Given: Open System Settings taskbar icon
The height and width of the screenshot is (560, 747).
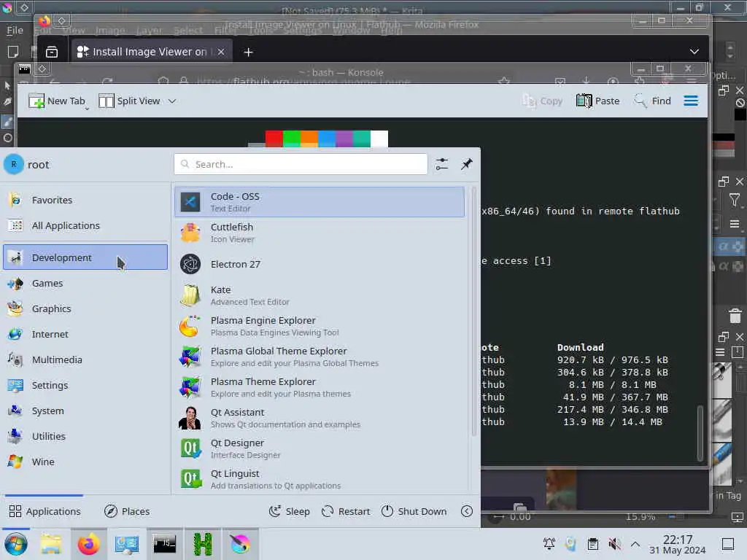Looking at the screenshot, I should click(127, 544).
